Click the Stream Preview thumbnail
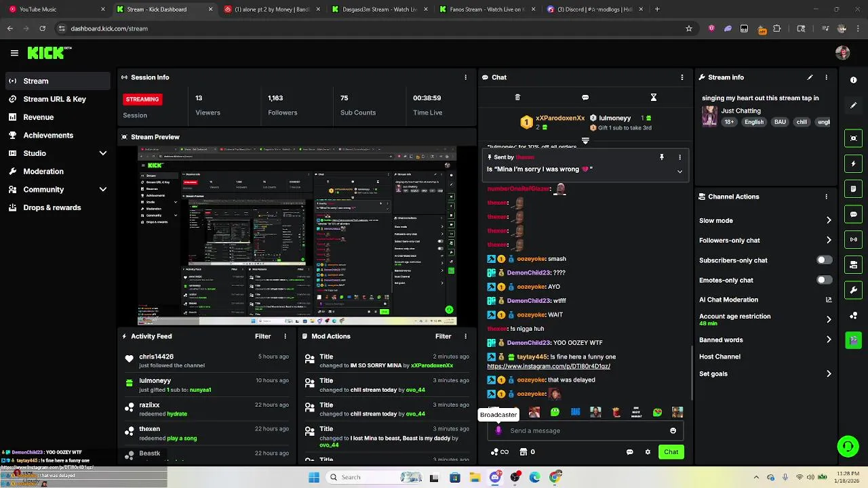The height and width of the screenshot is (488, 868). (x=297, y=235)
